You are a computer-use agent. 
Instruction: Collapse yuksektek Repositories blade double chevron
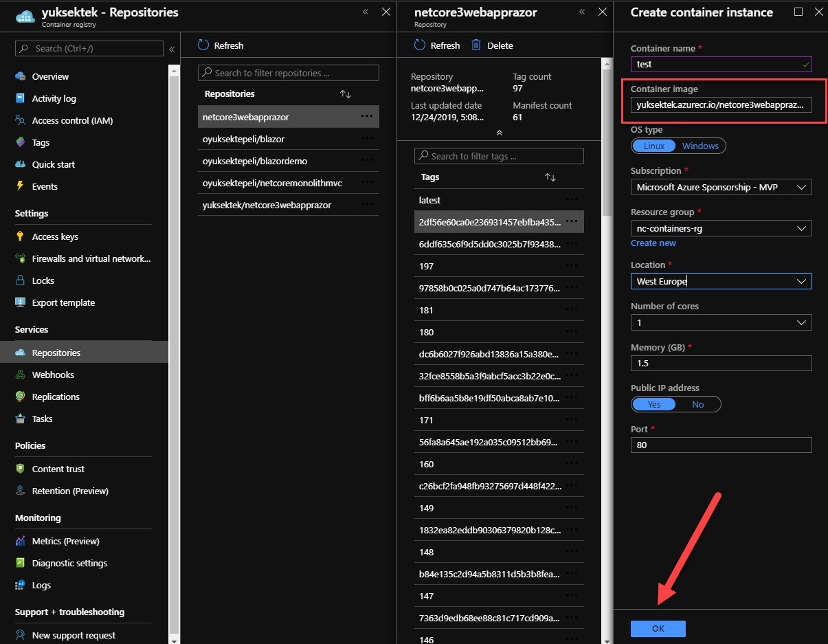366,12
